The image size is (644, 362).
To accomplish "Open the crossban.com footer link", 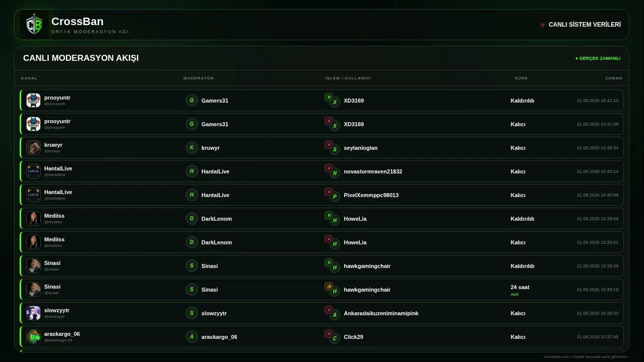I will click(x=556, y=356).
